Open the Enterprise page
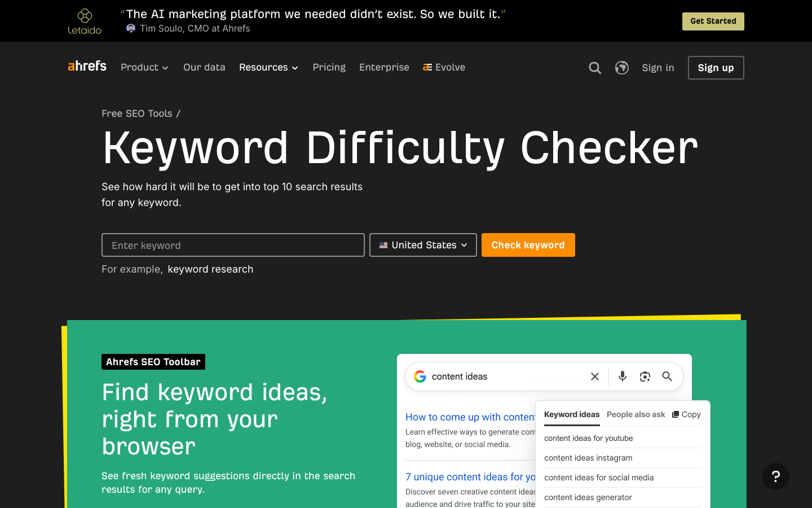812x508 pixels. coord(384,67)
